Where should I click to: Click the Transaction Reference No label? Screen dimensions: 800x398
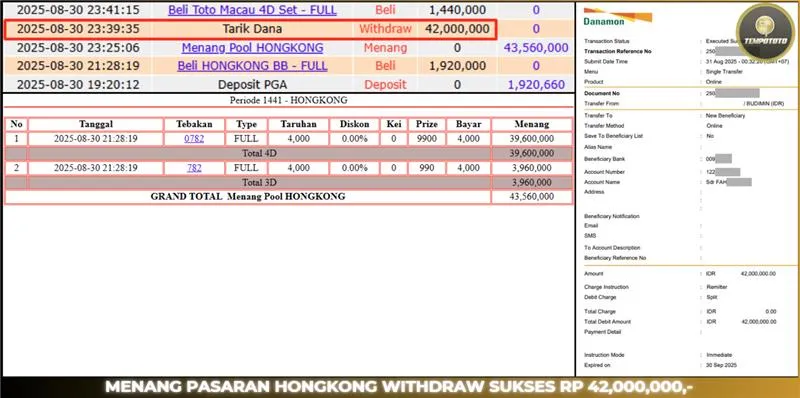pos(618,51)
